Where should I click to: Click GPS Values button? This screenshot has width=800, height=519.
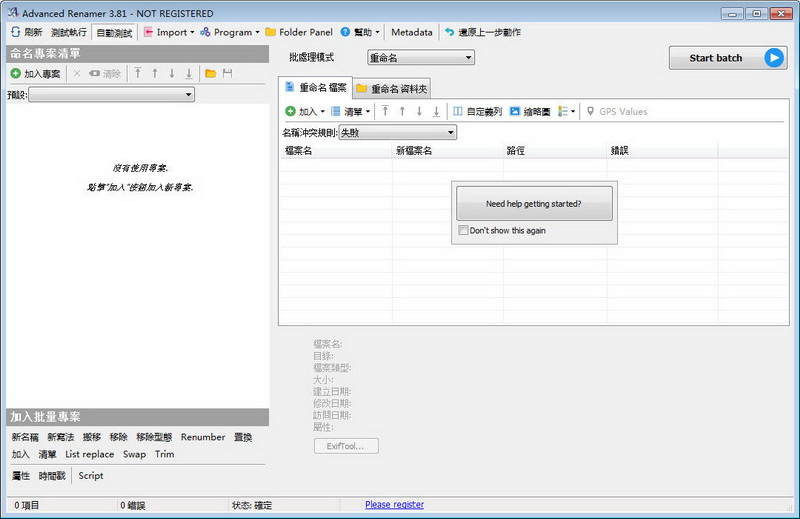(x=617, y=111)
